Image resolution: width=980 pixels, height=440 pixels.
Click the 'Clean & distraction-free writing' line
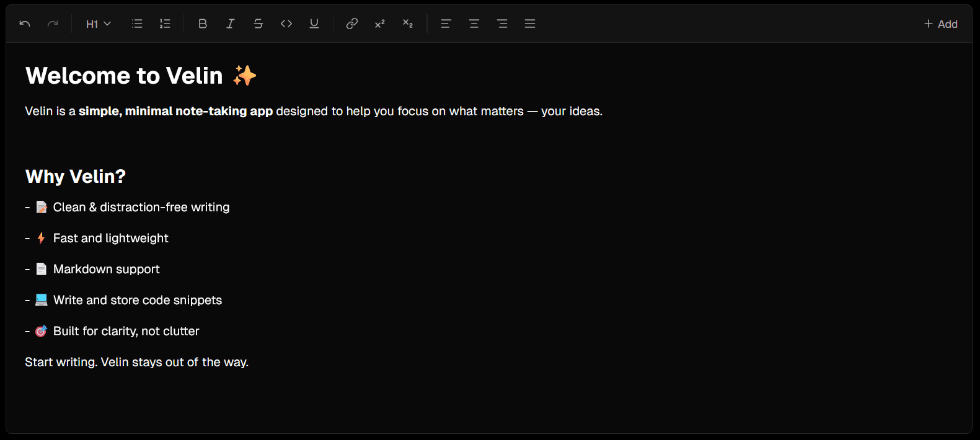pos(127,207)
